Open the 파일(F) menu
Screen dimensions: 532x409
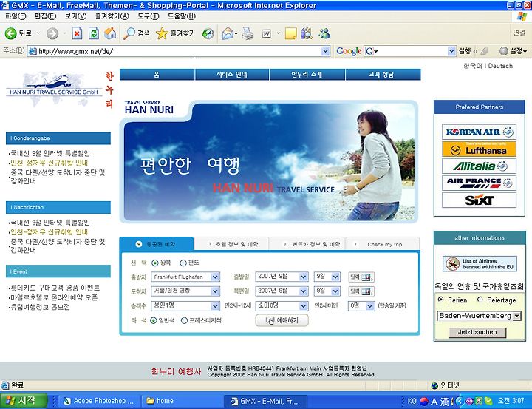(x=16, y=16)
